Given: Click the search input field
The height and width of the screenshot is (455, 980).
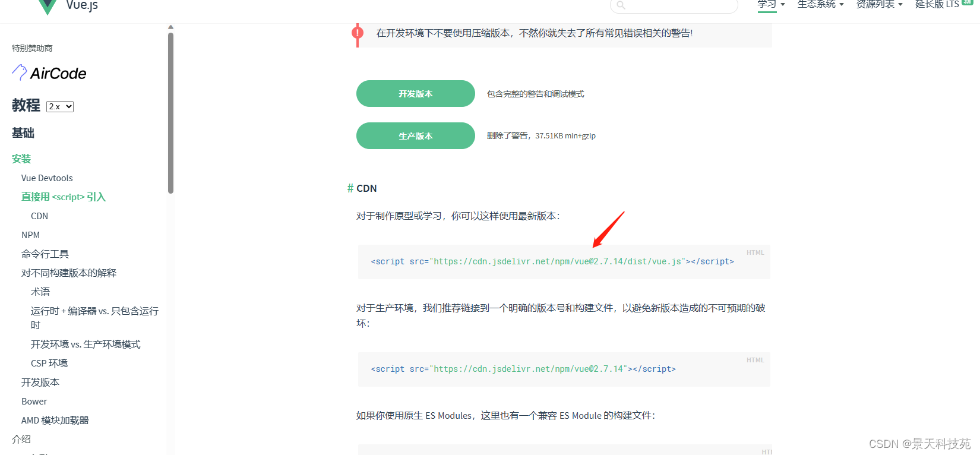Looking at the screenshot, I should pos(674,5).
